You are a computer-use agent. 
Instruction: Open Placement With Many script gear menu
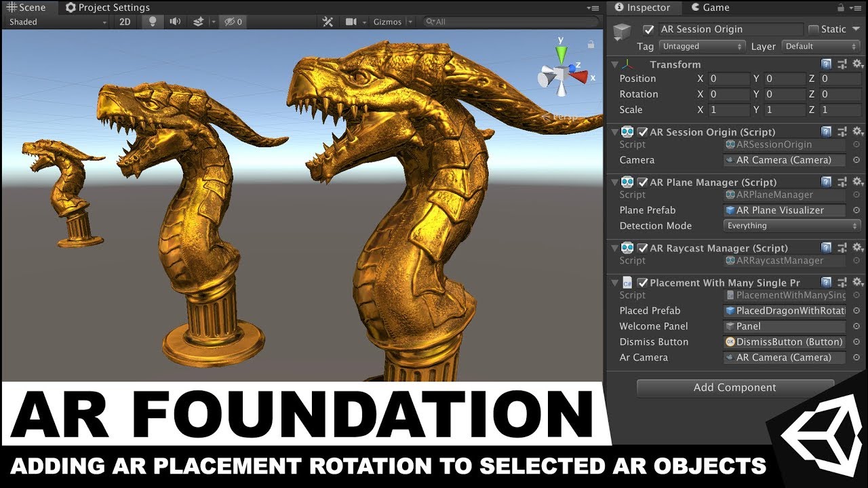point(858,282)
